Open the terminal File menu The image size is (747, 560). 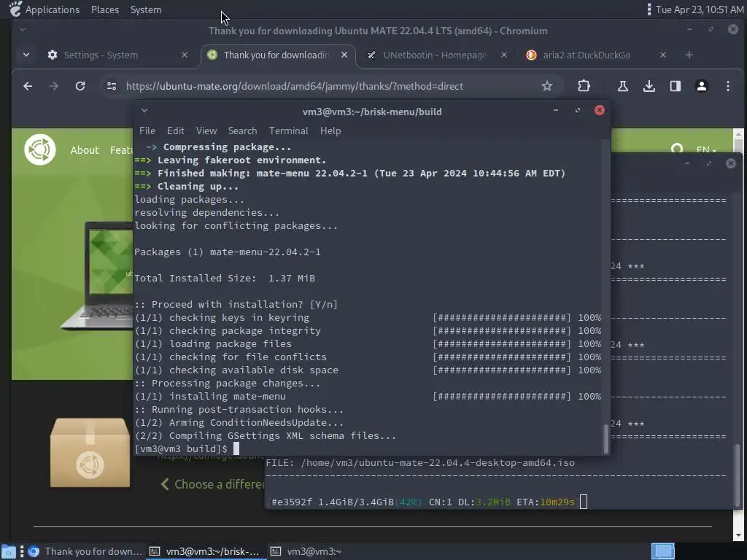[147, 131]
